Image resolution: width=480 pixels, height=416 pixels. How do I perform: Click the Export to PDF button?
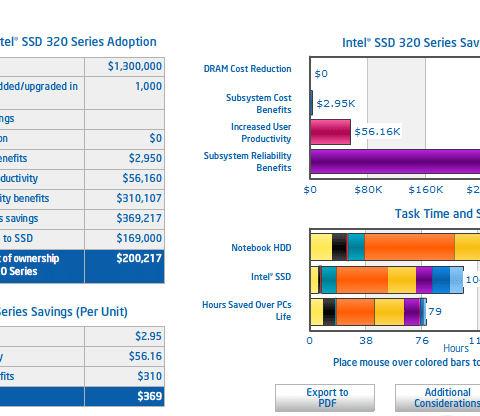click(x=325, y=398)
